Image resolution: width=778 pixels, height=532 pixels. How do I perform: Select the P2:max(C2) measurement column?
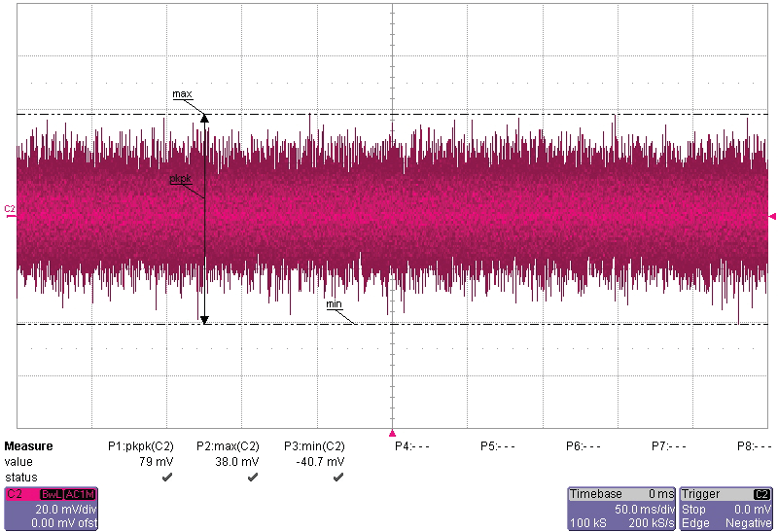pyautogui.click(x=228, y=446)
